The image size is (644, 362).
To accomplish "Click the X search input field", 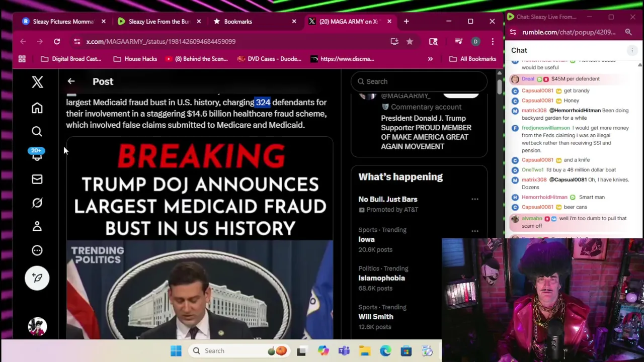I will click(x=419, y=81).
